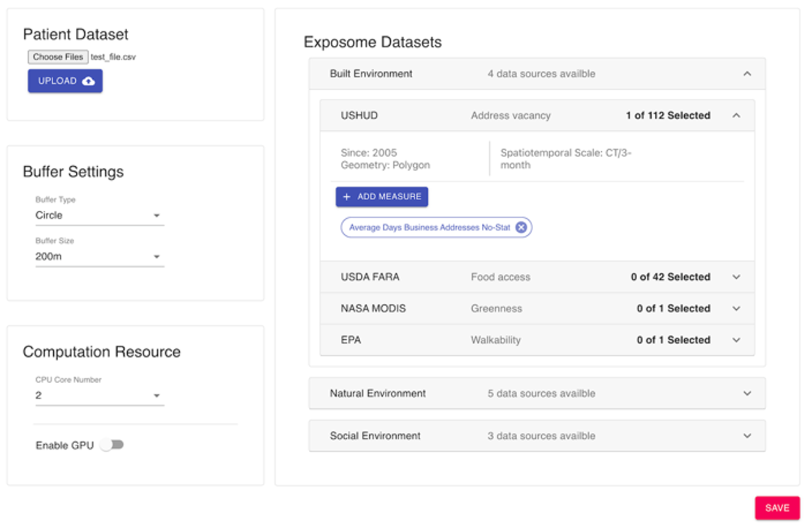Screen dimensions: 812x528
Task: Click the Exposome Datasets title
Action: (372, 42)
